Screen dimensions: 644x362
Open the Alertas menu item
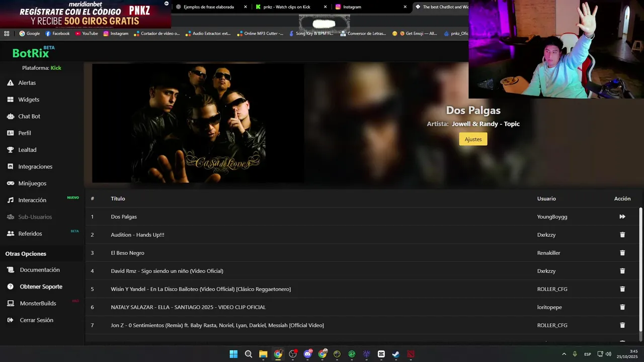click(27, 83)
